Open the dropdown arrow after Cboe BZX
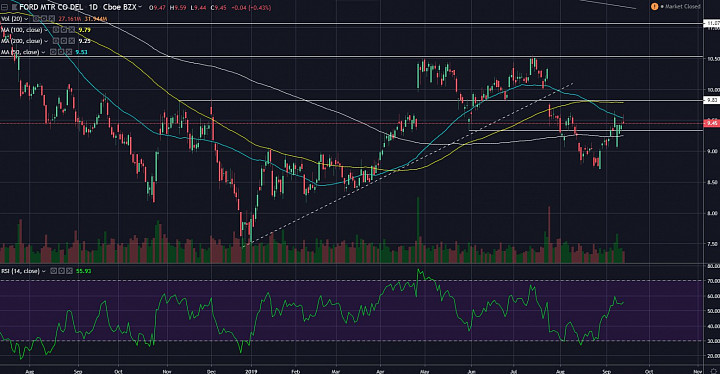The image size is (720, 374). [140, 7]
